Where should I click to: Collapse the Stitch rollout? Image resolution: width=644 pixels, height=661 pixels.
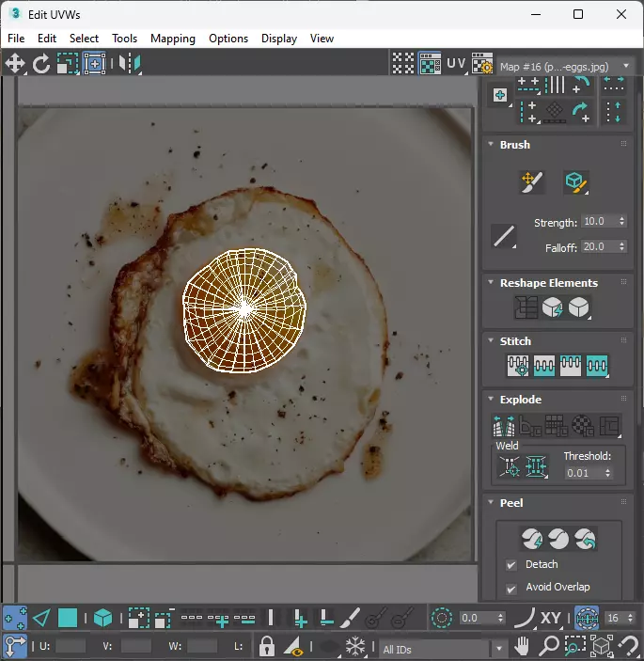pyautogui.click(x=491, y=340)
